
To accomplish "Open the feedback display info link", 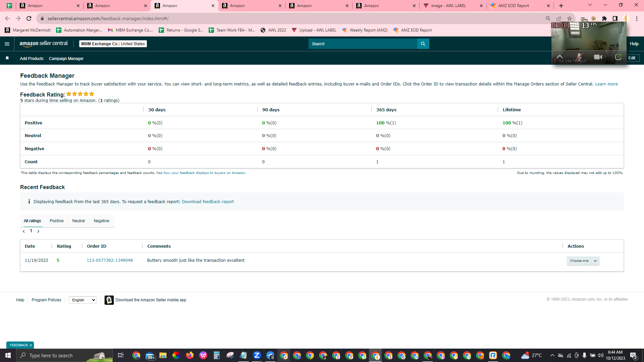I will coord(201,173).
